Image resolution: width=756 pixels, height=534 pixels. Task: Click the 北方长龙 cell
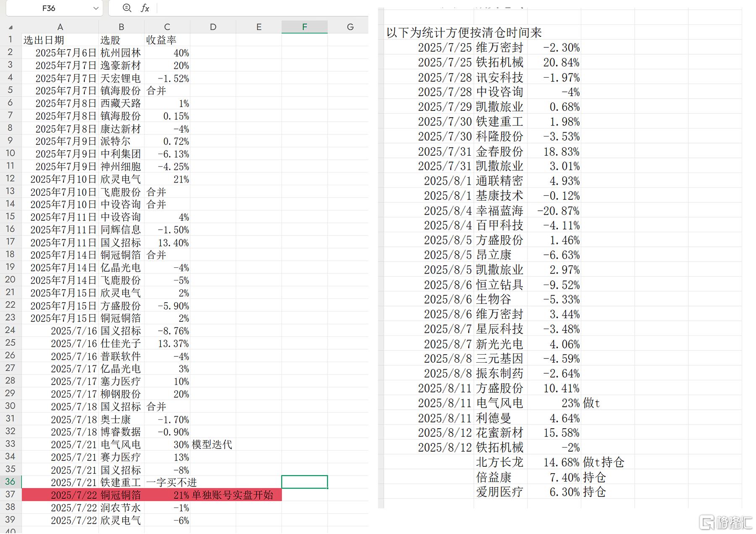(x=500, y=462)
